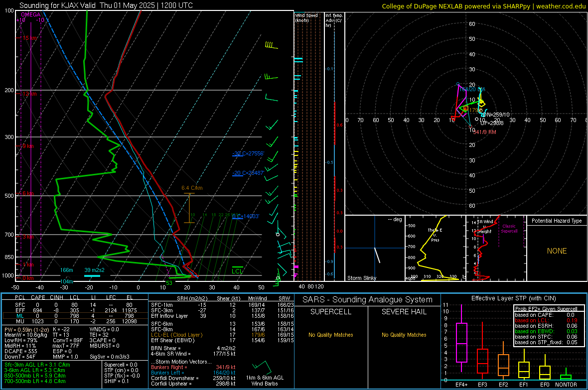
Task: Click the '15 km' height marker
Action: 29,38
